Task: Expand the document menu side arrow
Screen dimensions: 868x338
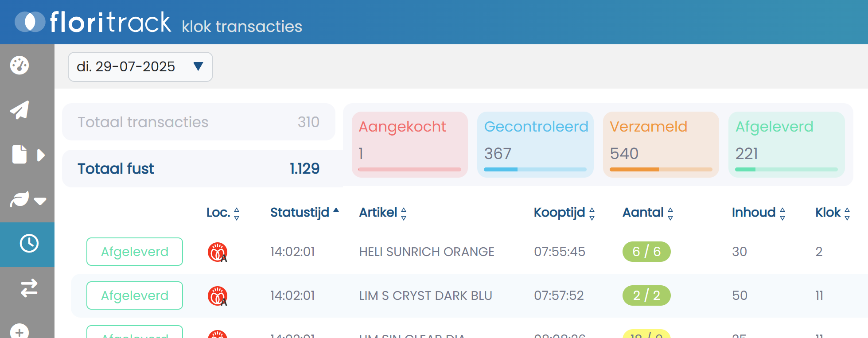Action: [x=41, y=155]
